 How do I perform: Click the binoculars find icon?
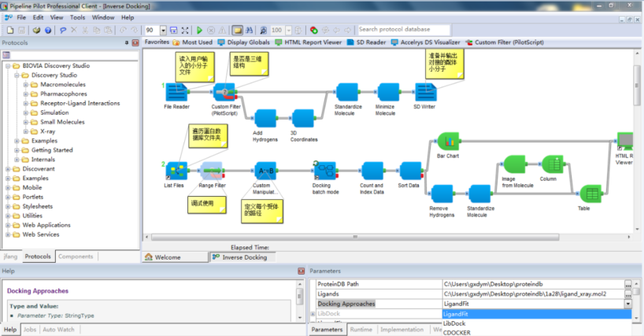(x=249, y=31)
